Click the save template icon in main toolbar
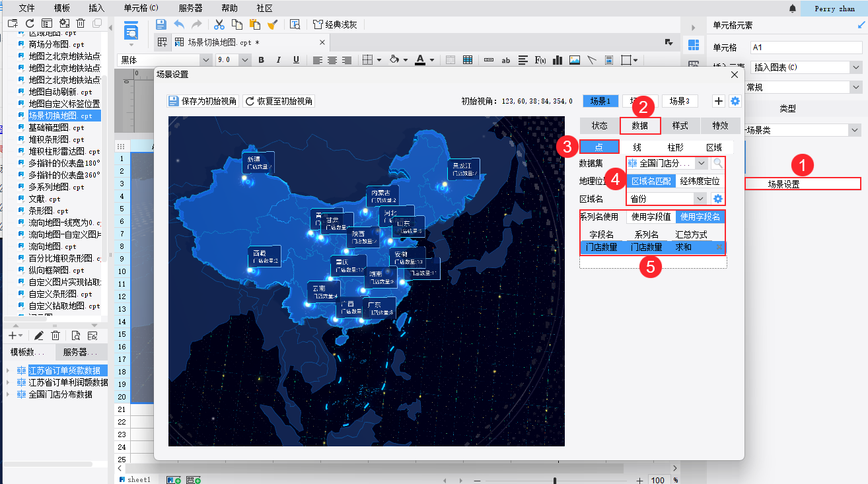The image size is (868, 484). [161, 24]
